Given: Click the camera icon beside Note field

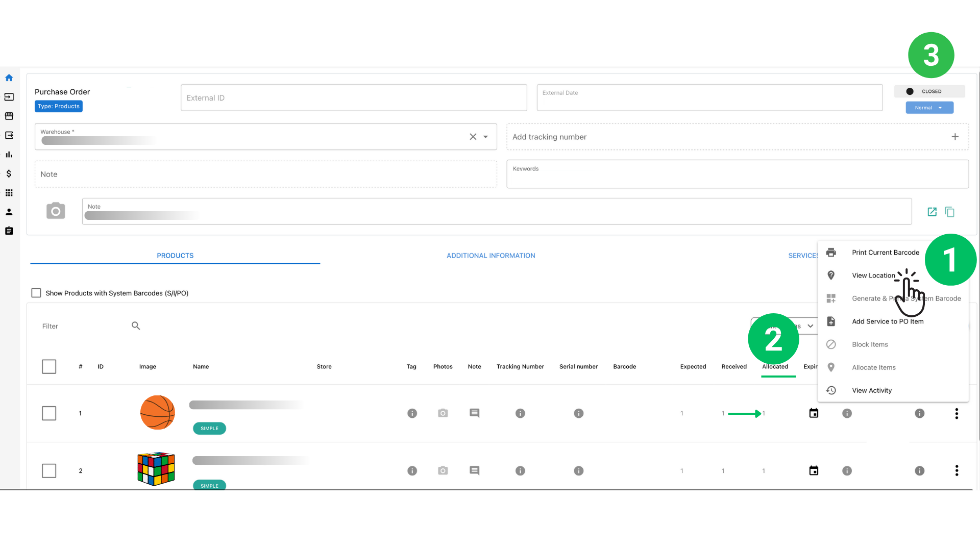Looking at the screenshot, I should 56,211.
